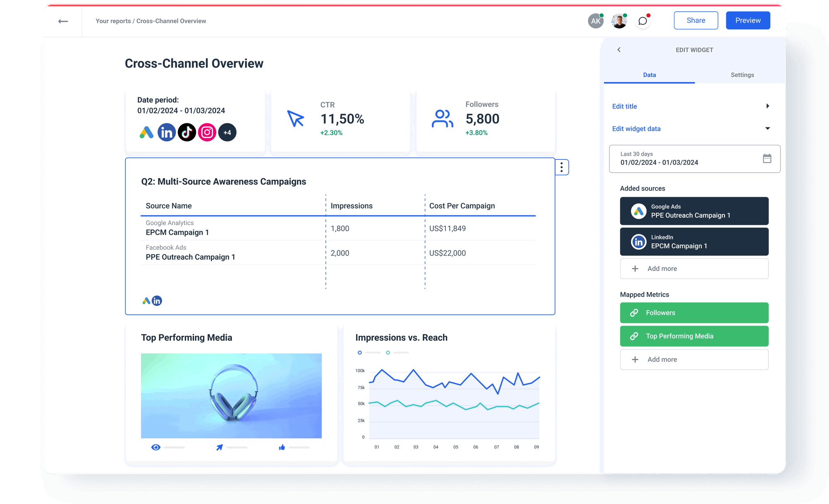The image size is (829, 504).
Task: Toggle the blue Impressions series legend dot
Action: pos(360,352)
